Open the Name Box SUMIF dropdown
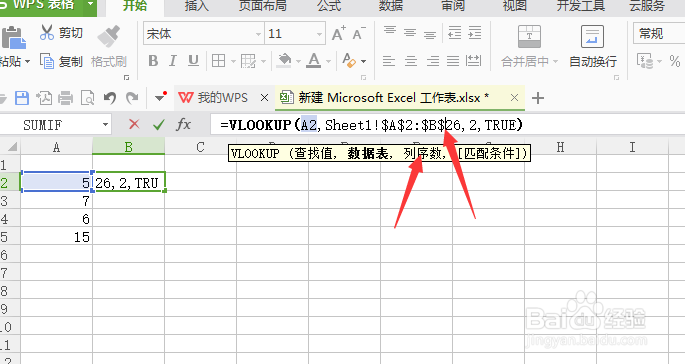Image resolution: width=685 pixels, height=364 pixels. tap(105, 125)
